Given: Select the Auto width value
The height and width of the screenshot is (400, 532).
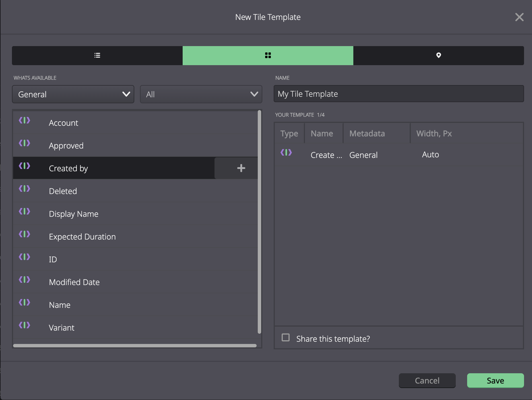Looking at the screenshot, I should [x=430, y=154].
